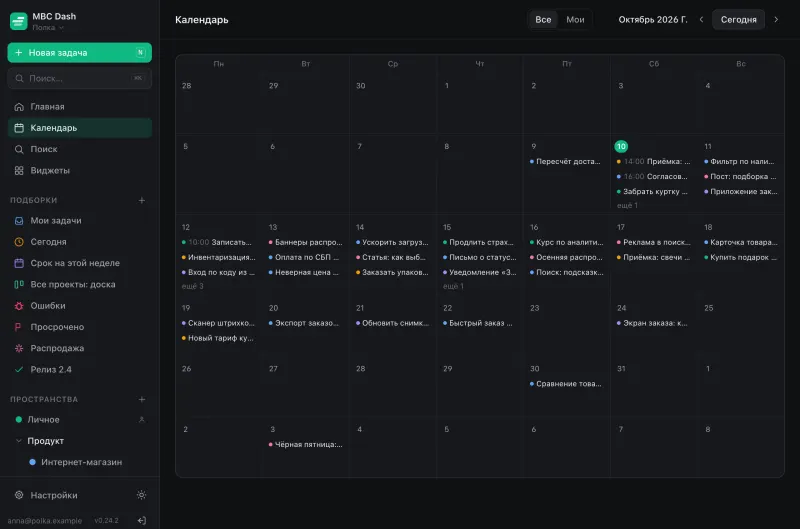Click the calendar icon next to Календарь
Screen dimensions: 800x529
pyautogui.click(x=19, y=128)
